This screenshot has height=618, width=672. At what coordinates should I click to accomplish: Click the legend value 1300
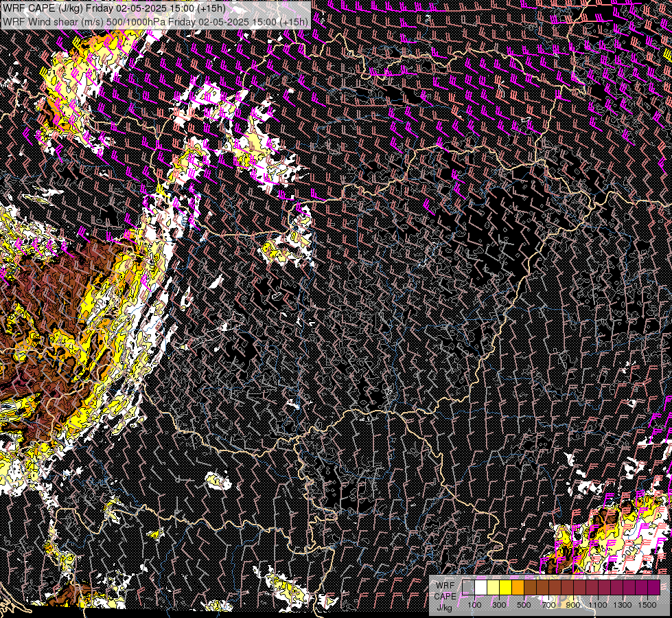(x=623, y=605)
